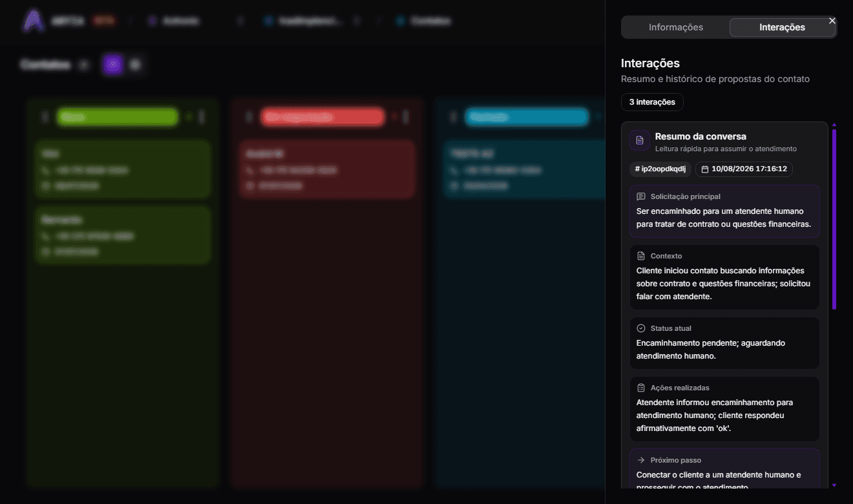This screenshot has height=504, width=853.
Task: Click the Resumo da conversa document icon
Action: click(640, 140)
